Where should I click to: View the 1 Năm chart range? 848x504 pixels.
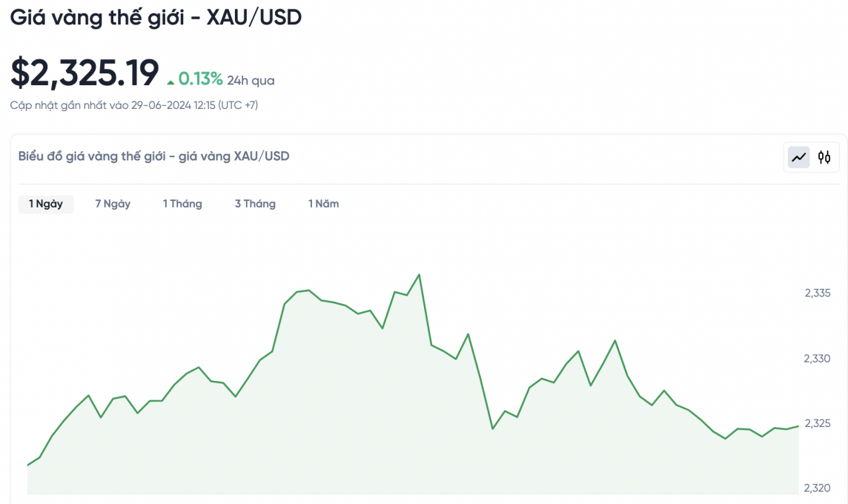point(324,204)
